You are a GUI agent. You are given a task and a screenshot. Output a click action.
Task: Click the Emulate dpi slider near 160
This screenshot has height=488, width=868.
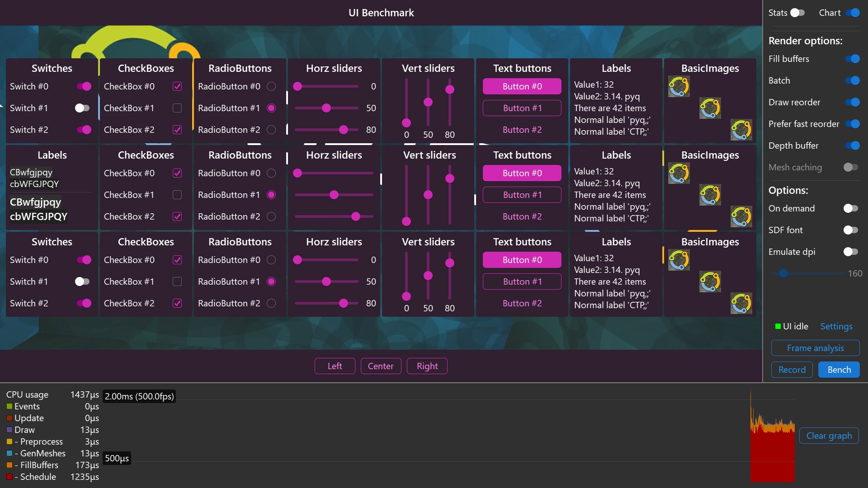[783, 273]
